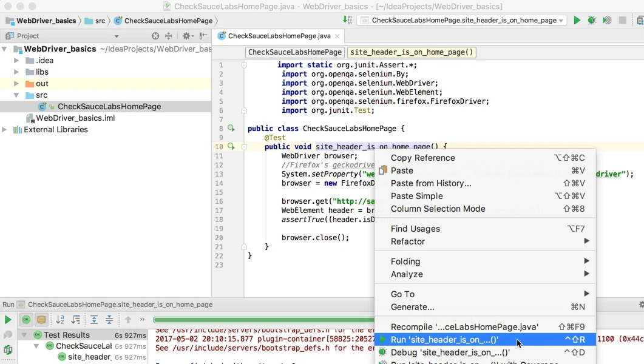Rerun tests using Run panel play icon
Viewport: 644px width, 364px height.
[x=8, y=320]
